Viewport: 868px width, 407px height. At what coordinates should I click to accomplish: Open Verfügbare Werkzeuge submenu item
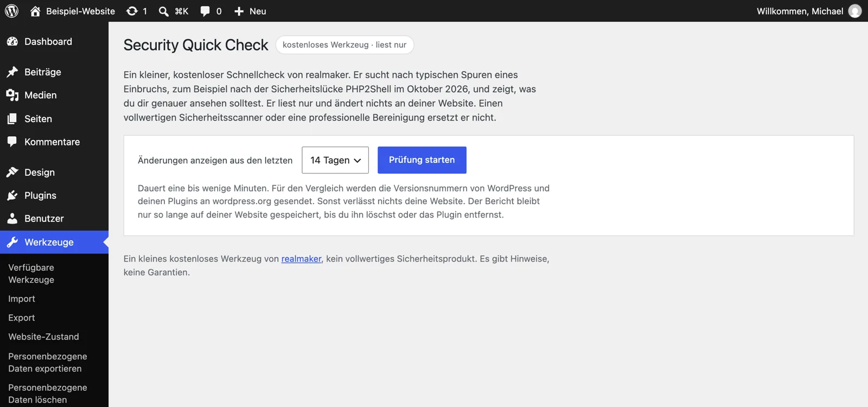(x=31, y=274)
